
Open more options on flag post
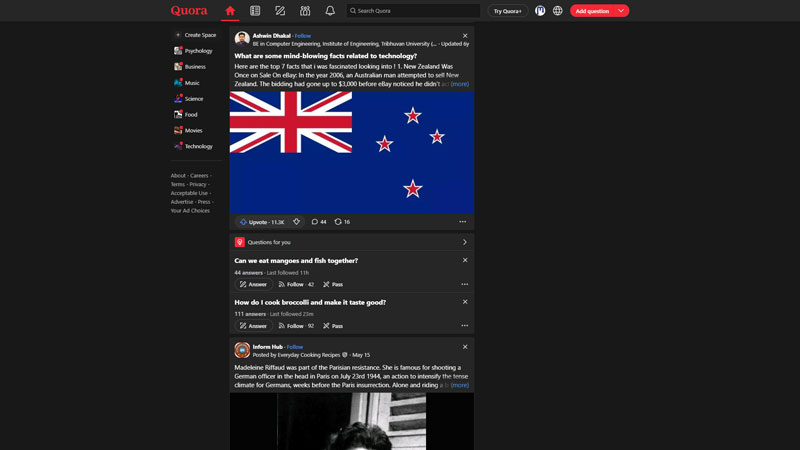(x=462, y=221)
